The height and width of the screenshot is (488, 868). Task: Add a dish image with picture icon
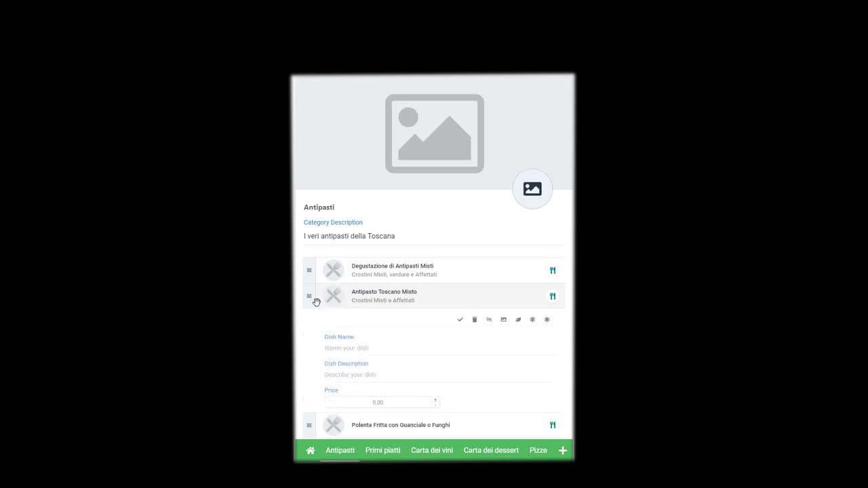point(503,319)
